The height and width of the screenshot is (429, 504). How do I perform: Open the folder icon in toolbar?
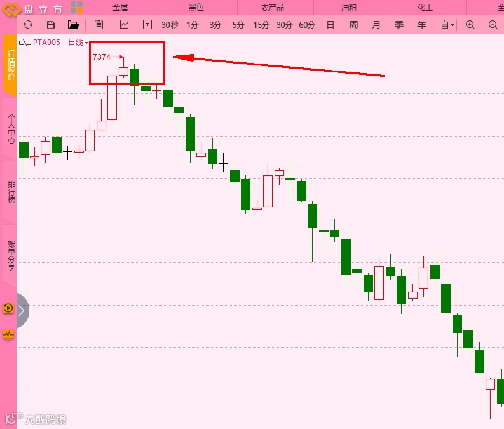tap(73, 25)
